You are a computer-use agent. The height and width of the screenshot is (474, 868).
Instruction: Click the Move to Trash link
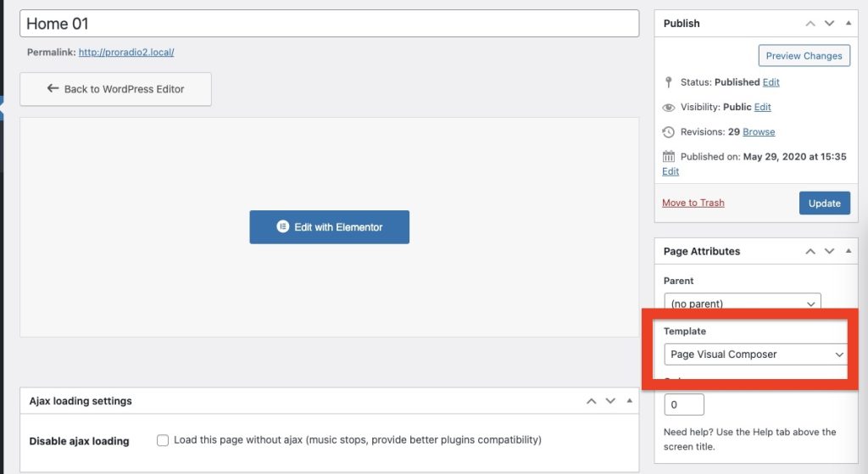pyautogui.click(x=693, y=203)
